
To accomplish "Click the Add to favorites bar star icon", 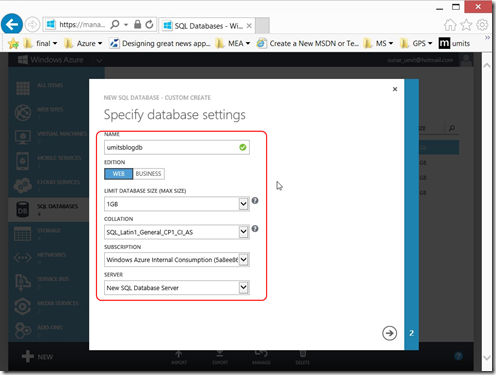I will pos(13,43).
